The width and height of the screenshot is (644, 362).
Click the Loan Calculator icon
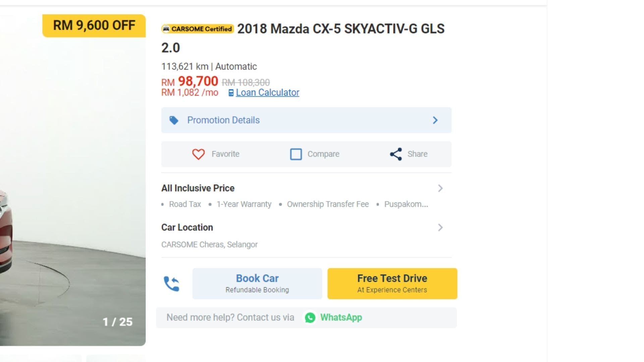click(x=230, y=93)
